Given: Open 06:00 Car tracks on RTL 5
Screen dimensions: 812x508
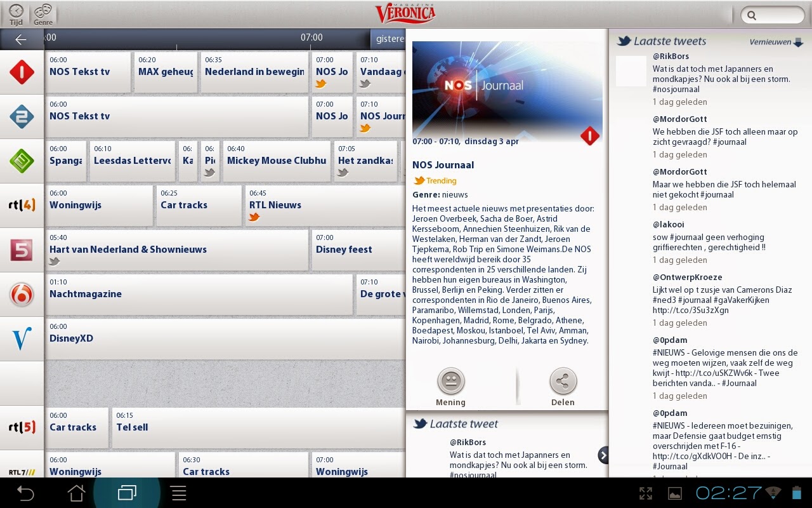Looking at the screenshot, I should coord(77,428).
